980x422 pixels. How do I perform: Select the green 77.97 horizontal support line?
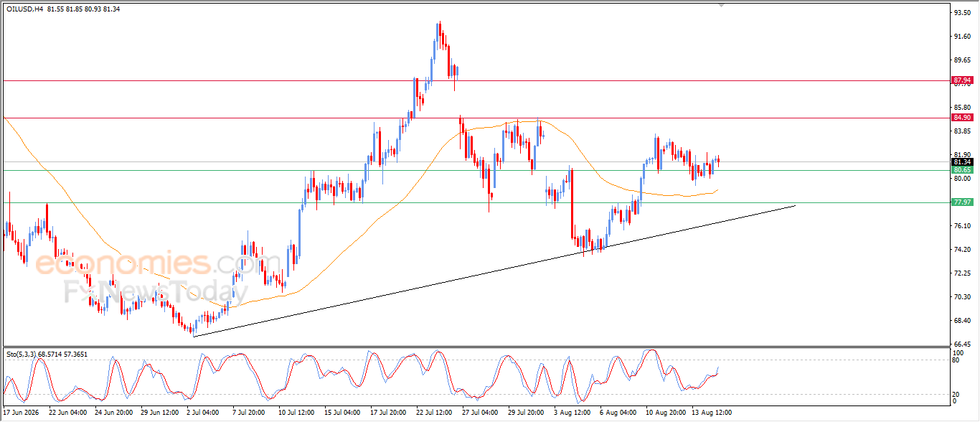pos(476,202)
